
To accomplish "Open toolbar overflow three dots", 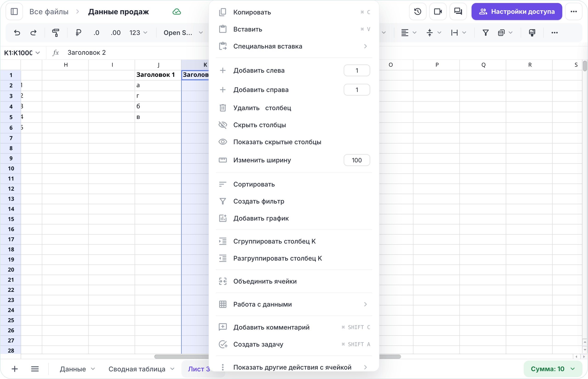I will click(x=555, y=33).
